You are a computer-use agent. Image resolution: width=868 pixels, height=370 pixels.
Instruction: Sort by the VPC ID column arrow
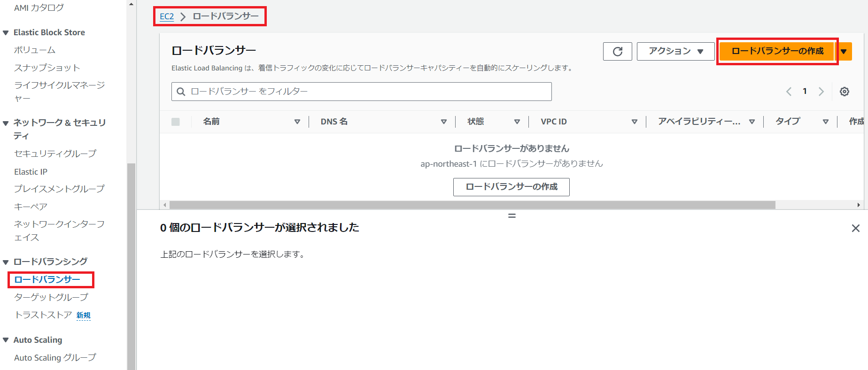tap(634, 122)
